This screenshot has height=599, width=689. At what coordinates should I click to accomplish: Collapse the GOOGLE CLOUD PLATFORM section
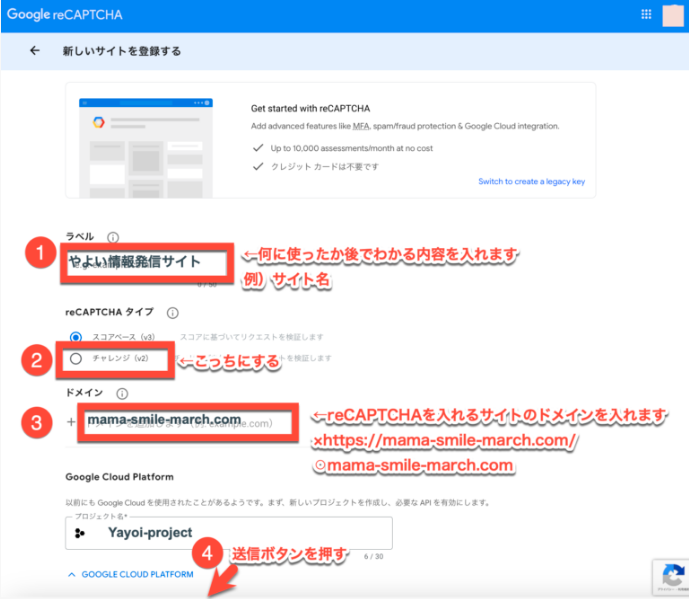click(x=130, y=575)
